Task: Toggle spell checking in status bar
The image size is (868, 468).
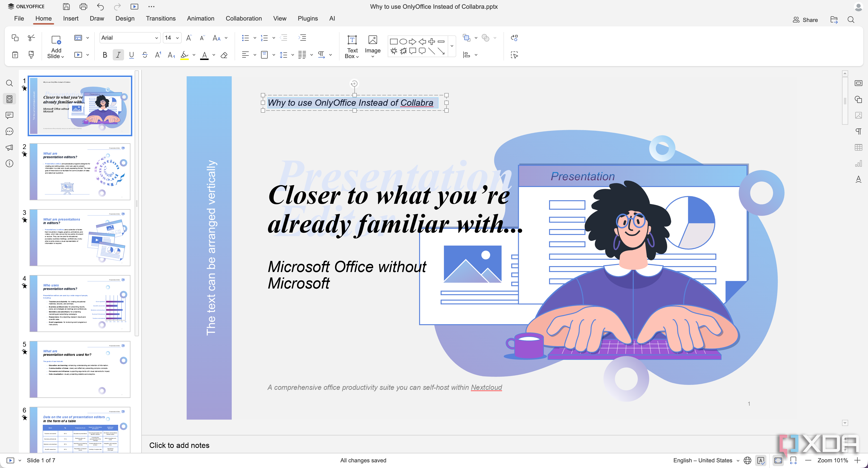Action: pos(761,460)
